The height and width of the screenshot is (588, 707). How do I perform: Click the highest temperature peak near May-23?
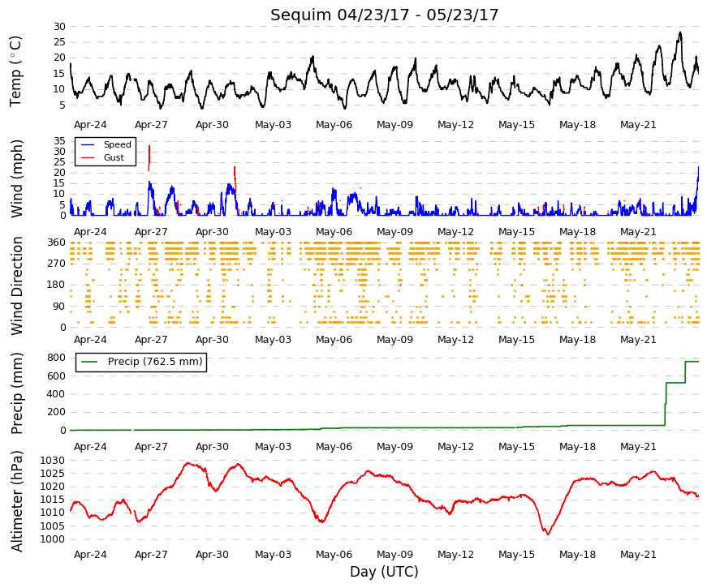click(x=680, y=34)
